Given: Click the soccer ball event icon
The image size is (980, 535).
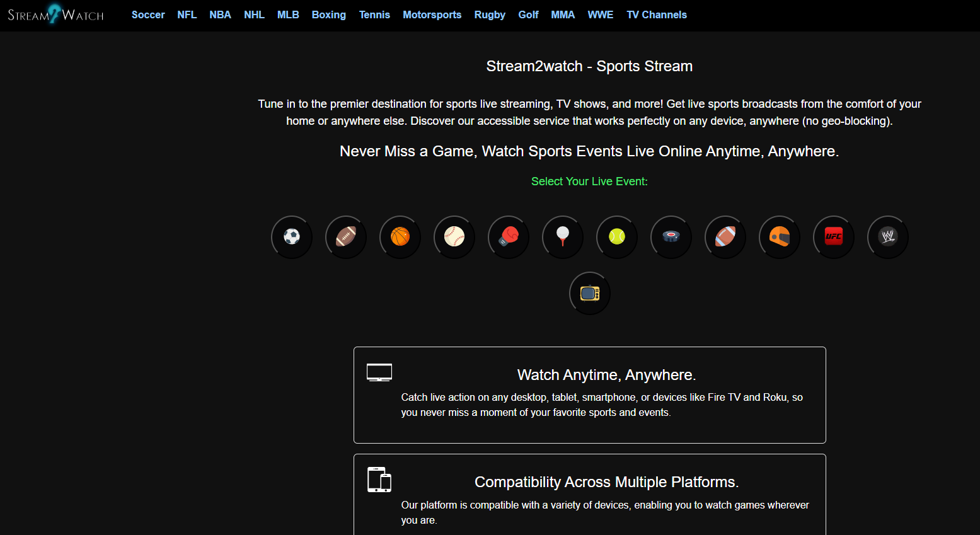Looking at the screenshot, I should pos(291,237).
